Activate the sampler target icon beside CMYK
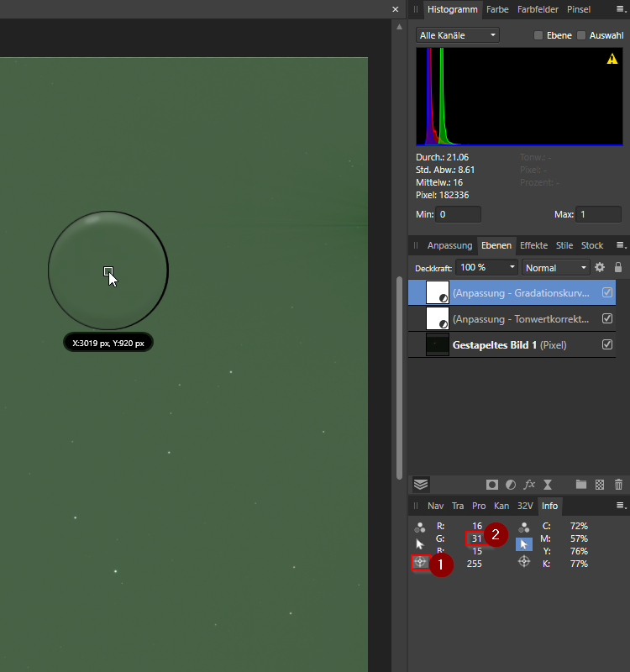630x672 pixels. (524, 561)
